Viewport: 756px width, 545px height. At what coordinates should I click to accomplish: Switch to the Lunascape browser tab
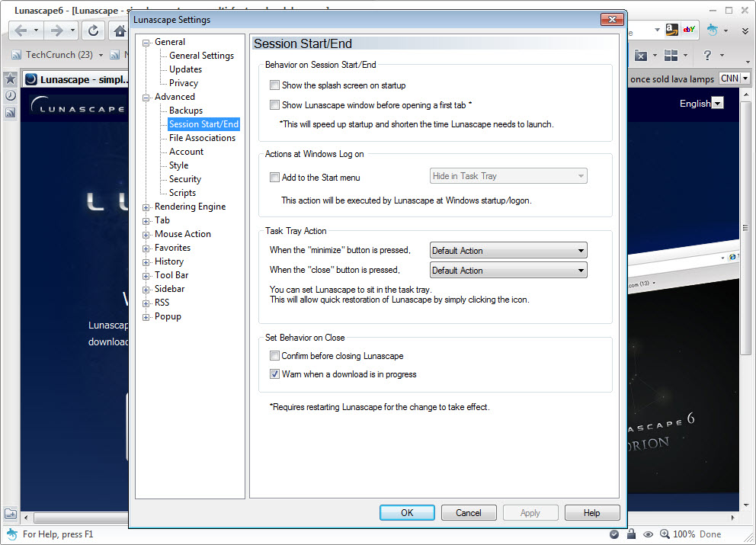click(x=76, y=79)
